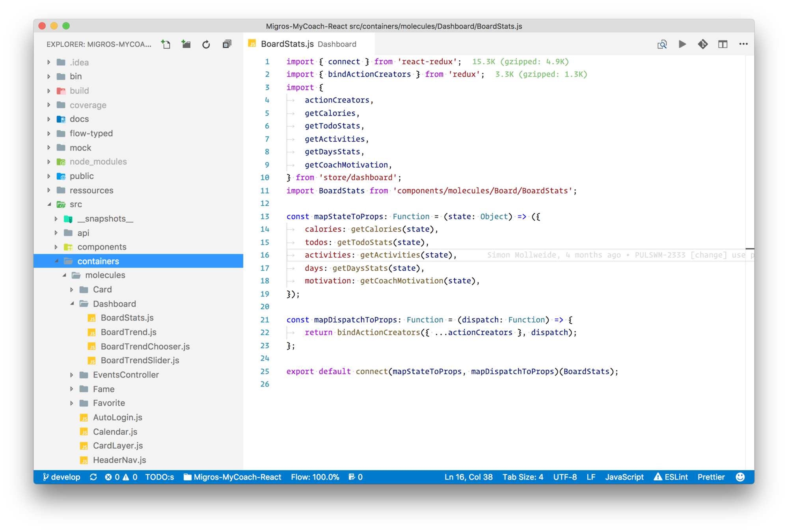This screenshot has width=788, height=532.
Task: Click the smiley feedback icon in status bar
Action: coord(740,477)
